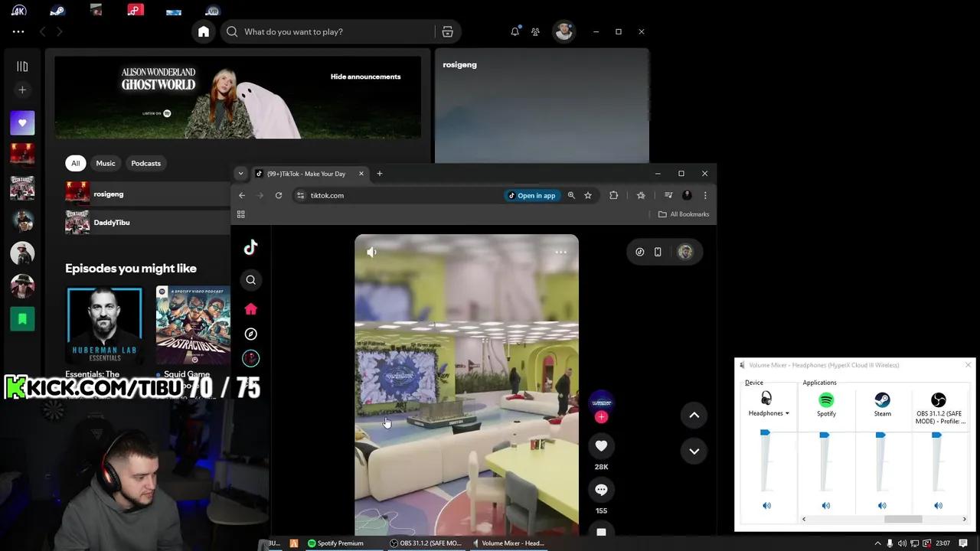980x551 pixels.
Task: Open Chrome tab search dropdown arrow
Action: (240, 174)
